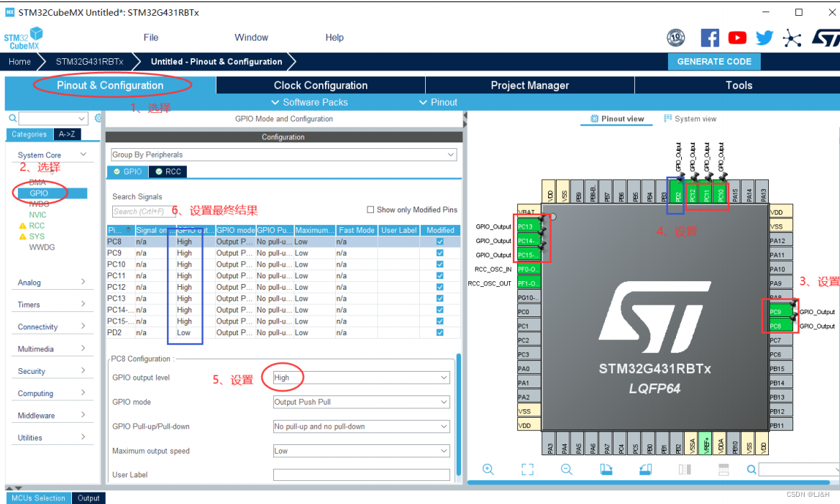840x504 pixels.
Task: Zoom in on the pinout view
Action: point(488,469)
